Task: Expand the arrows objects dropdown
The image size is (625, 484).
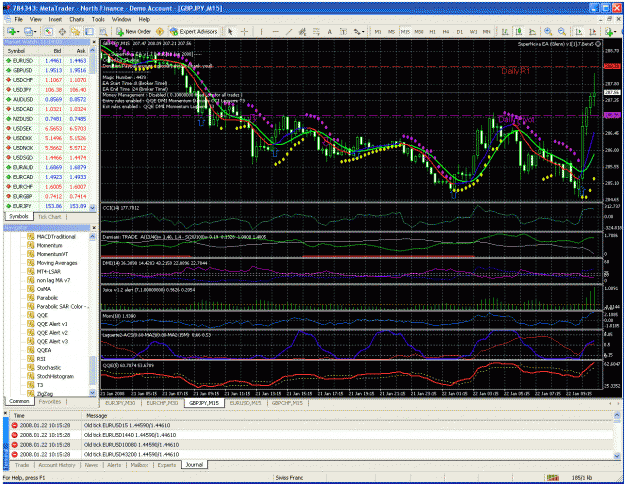Action: [363, 31]
